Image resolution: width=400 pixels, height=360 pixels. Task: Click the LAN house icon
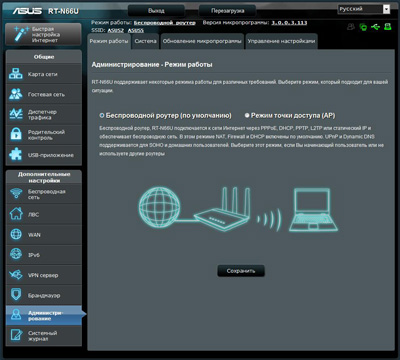click(x=16, y=214)
